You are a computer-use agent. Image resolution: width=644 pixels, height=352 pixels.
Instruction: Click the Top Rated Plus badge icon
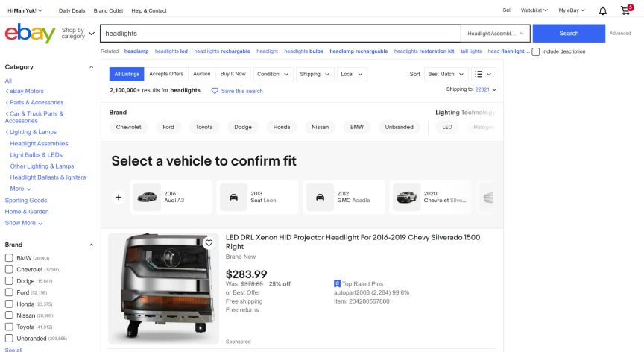coord(338,283)
